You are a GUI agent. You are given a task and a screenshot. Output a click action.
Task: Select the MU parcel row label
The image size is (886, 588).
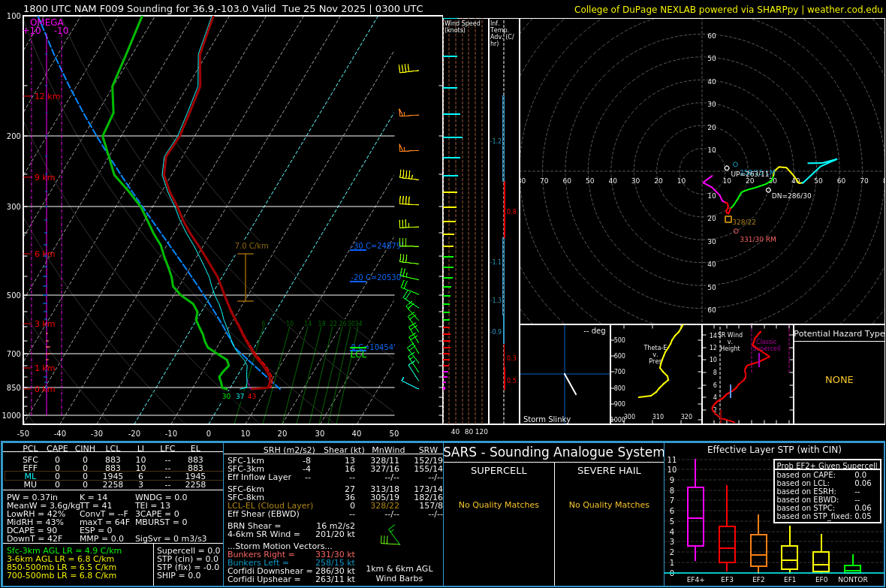(x=30, y=484)
